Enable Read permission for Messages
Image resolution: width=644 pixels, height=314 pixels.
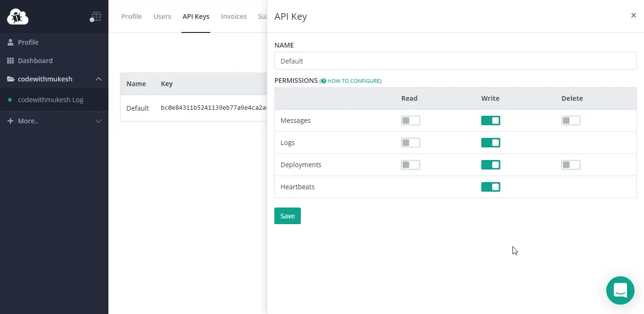coord(410,120)
